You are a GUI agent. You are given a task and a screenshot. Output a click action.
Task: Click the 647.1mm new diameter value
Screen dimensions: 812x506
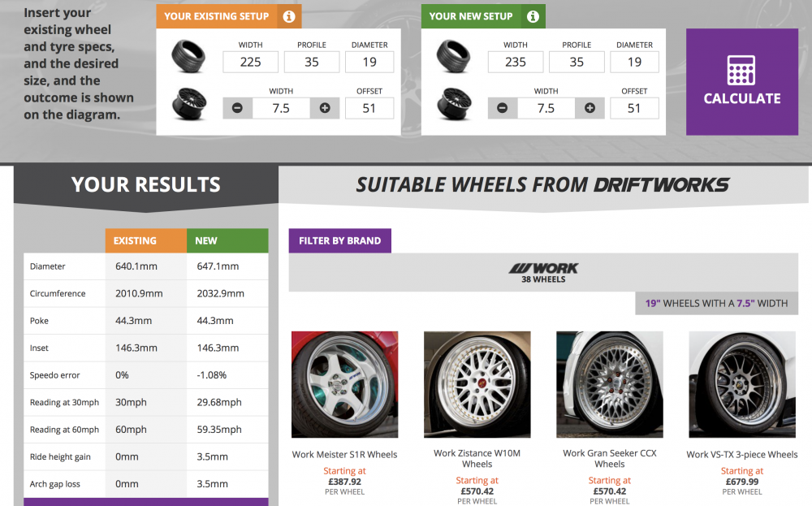pos(218,266)
